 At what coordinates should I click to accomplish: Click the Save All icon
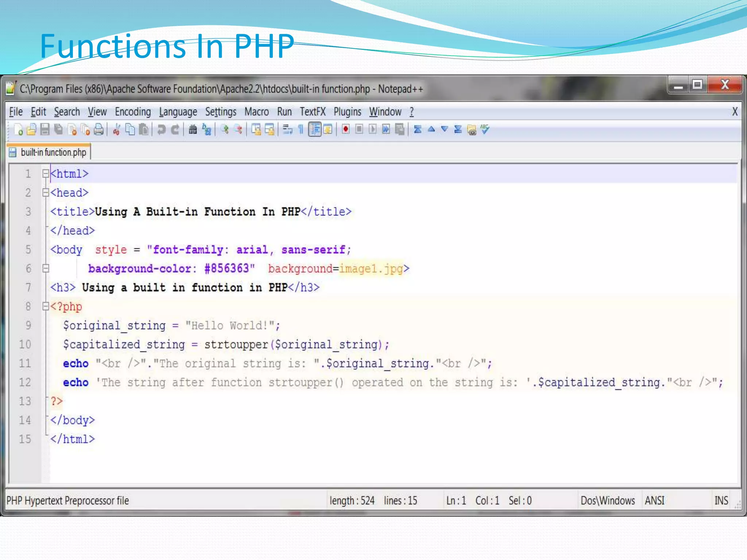58,129
